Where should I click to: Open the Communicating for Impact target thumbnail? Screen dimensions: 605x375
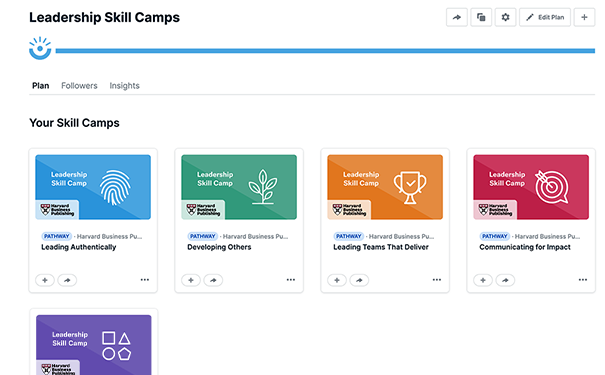point(531,187)
